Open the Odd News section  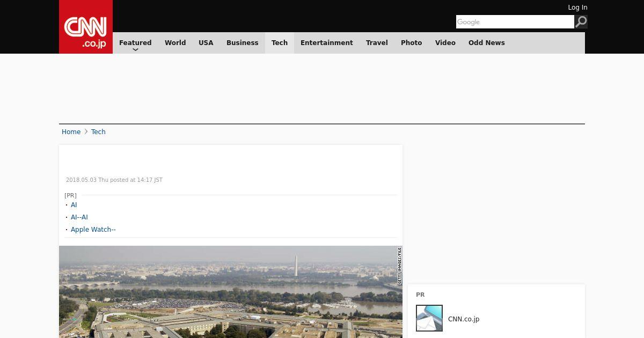[x=487, y=43]
